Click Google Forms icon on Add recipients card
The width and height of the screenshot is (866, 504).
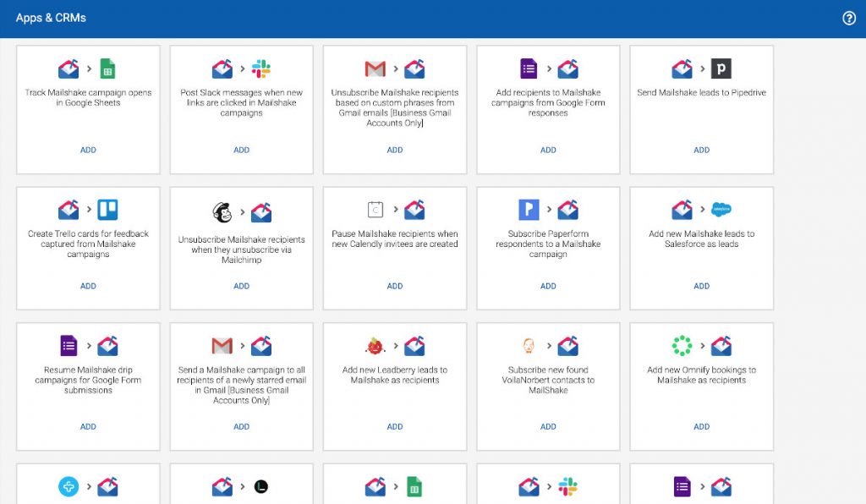[529, 69]
